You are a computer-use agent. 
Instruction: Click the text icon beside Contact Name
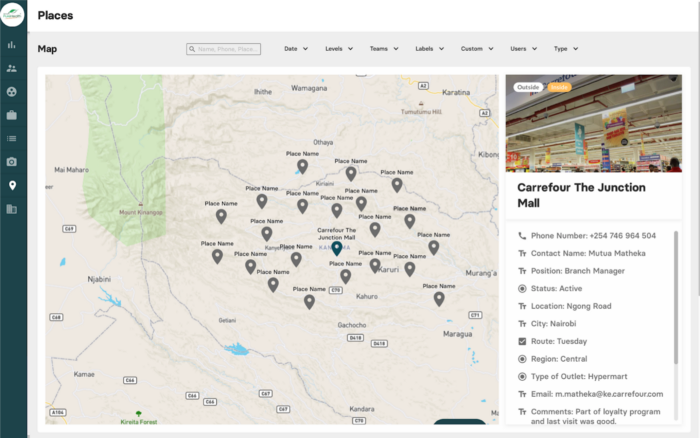(522, 253)
